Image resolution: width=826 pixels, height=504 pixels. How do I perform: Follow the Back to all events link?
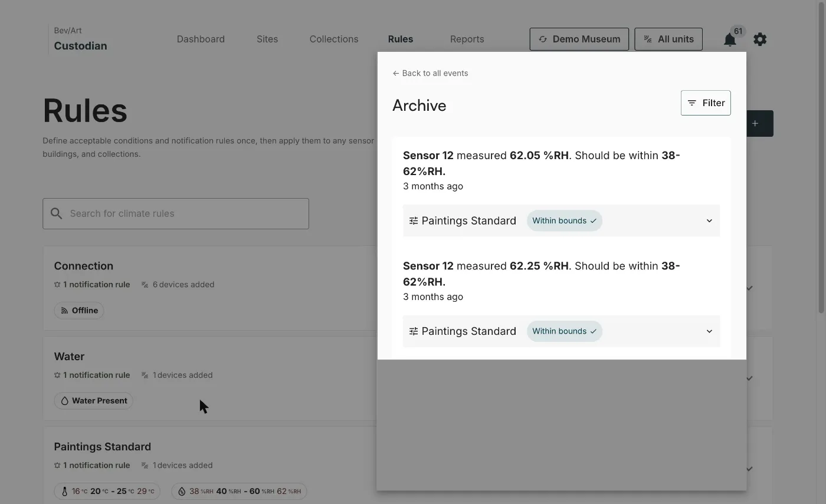[x=430, y=73]
